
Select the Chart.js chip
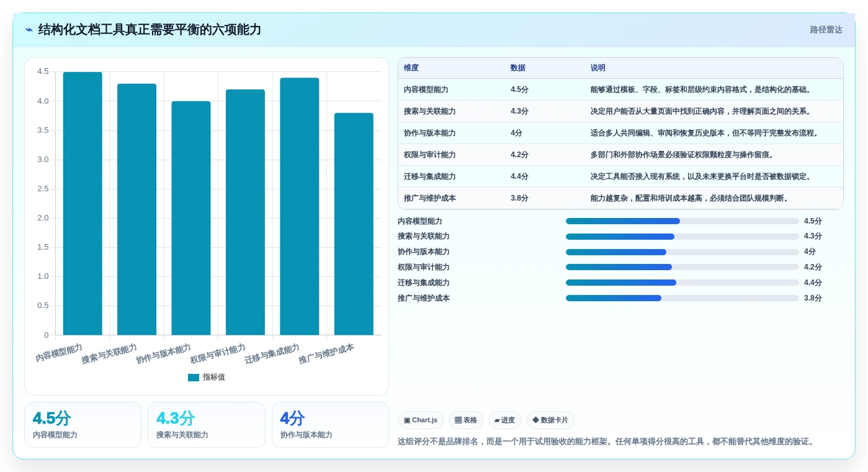tap(421, 420)
